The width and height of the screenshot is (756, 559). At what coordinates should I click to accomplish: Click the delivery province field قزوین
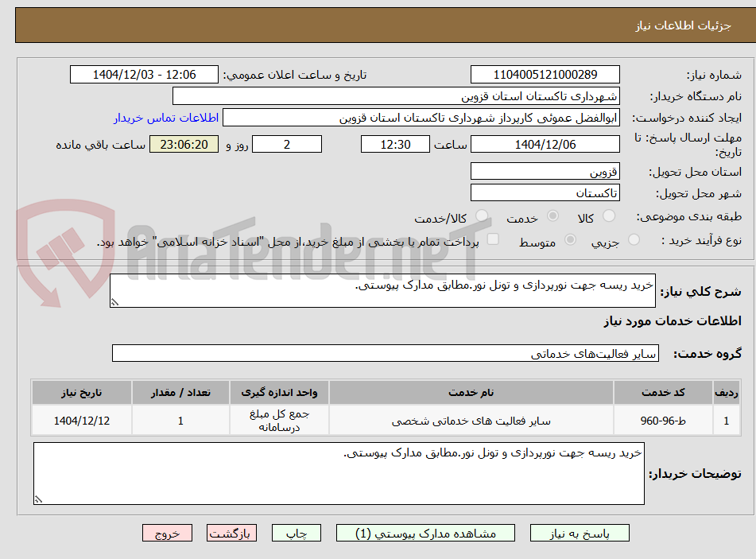(x=545, y=171)
